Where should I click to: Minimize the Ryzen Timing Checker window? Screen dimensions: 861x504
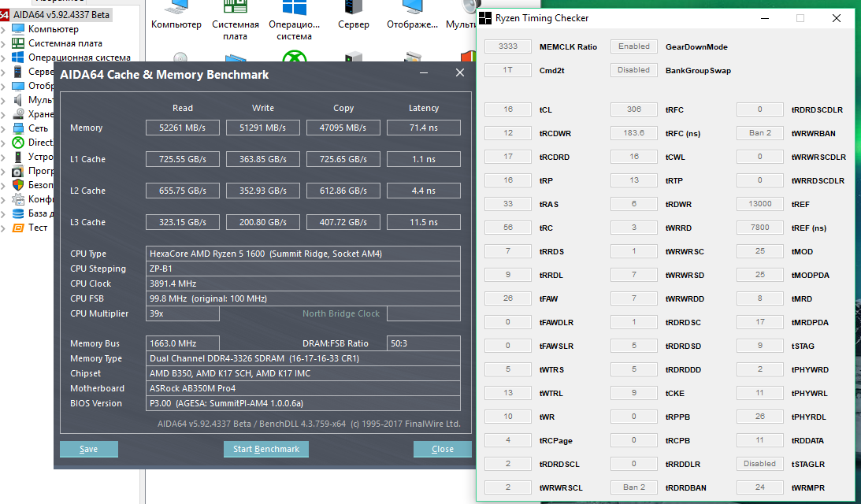click(x=764, y=18)
